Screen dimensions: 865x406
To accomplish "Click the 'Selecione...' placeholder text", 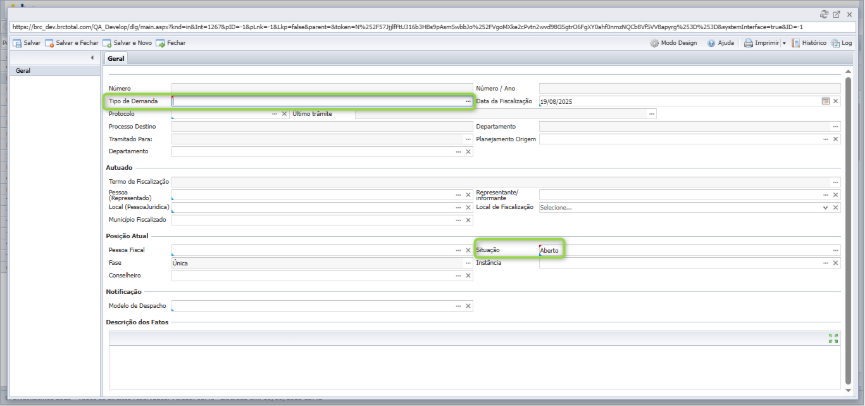I will pos(556,207).
